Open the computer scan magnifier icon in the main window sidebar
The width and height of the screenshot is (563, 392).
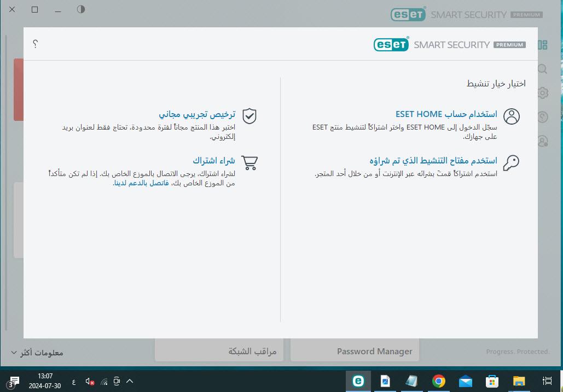543,69
